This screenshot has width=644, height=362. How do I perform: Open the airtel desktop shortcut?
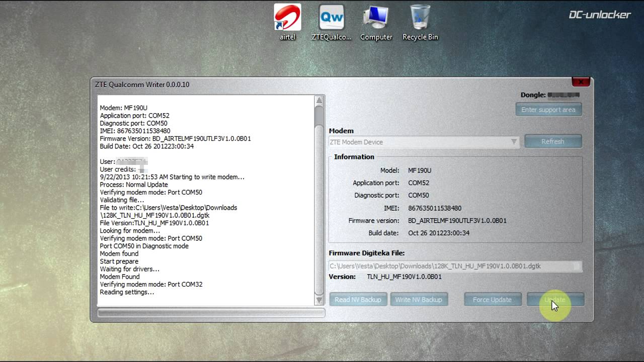tap(288, 22)
